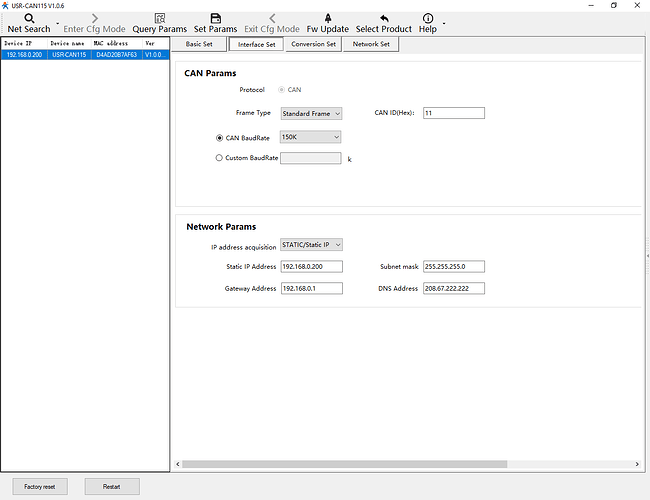
Task: Click the Net Search magnifier icon
Action: [x=29, y=18]
